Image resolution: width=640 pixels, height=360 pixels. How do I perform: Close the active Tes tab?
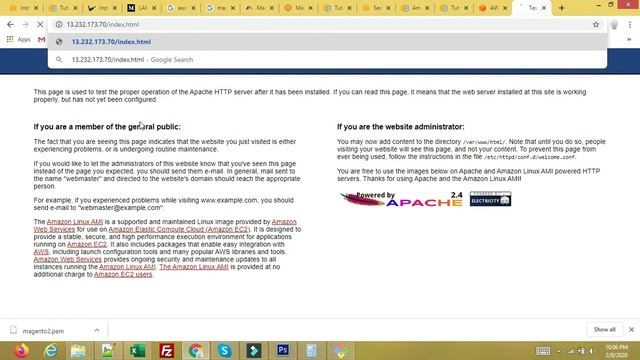pyautogui.click(x=544, y=8)
